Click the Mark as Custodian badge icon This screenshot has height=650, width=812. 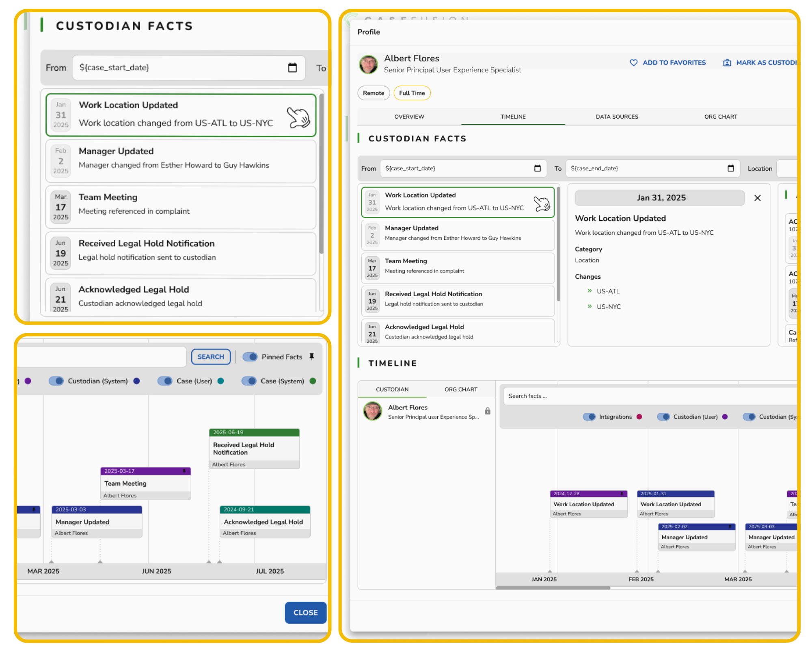[727, 63]
